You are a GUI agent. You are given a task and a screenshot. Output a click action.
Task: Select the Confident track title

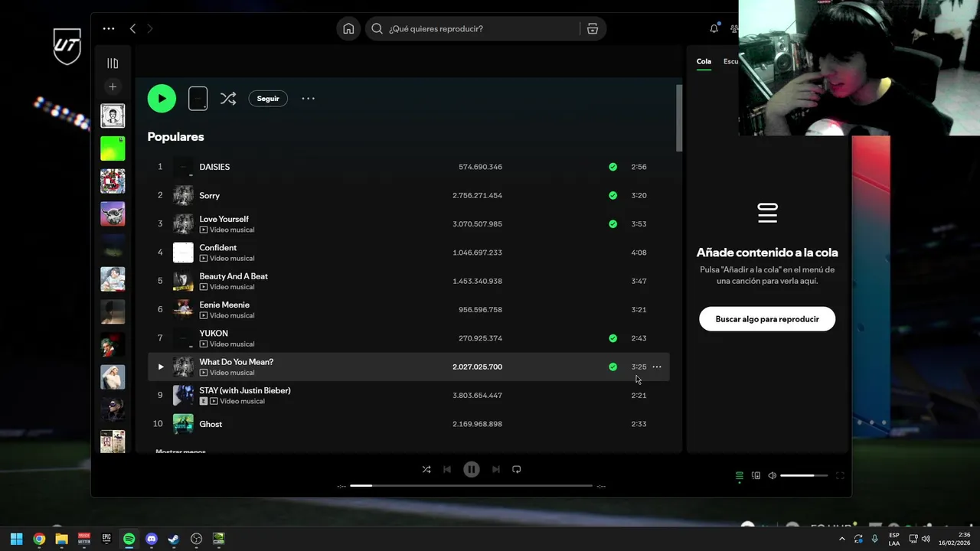218,247
